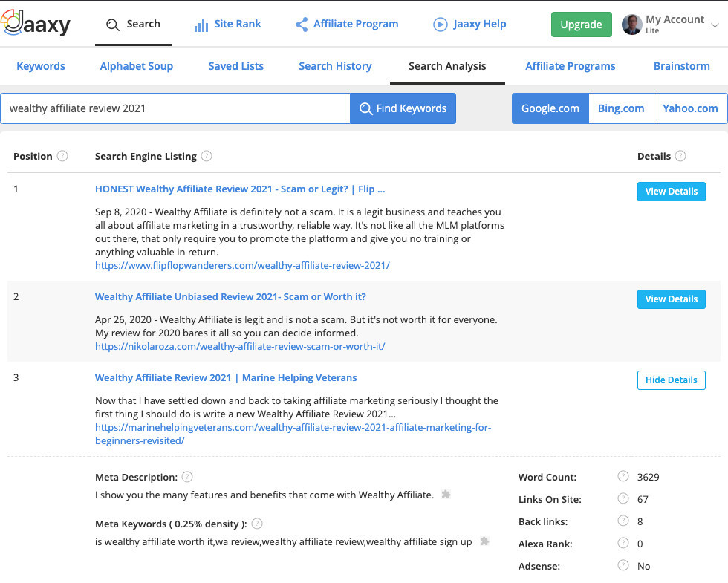The width and height of the screenshot is (728, 583).
Task: Click the Back links help icon
Action: [x=623, y=521]
